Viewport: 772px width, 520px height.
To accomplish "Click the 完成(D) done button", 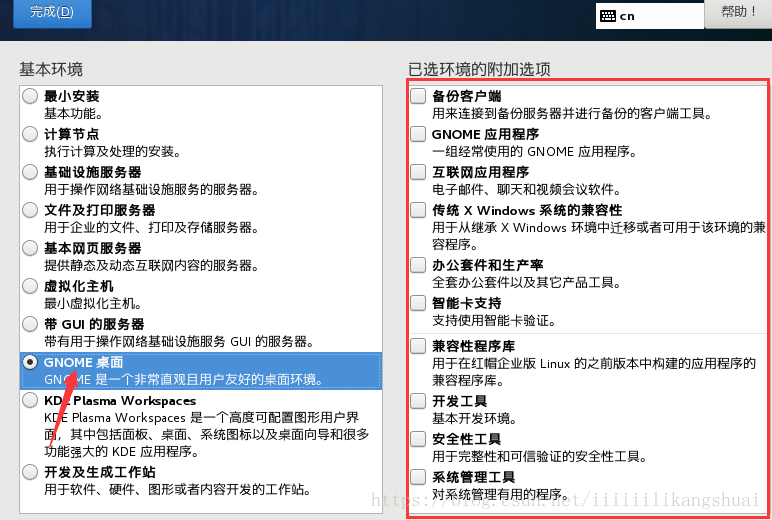I will click(52, 12).
